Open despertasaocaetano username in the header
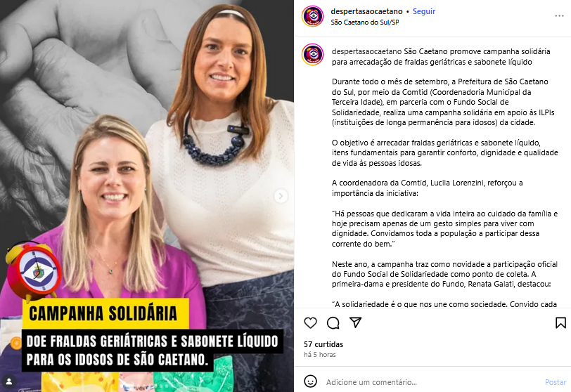Image resolution: width=571 pixels, height=392 pixels. 366,11
